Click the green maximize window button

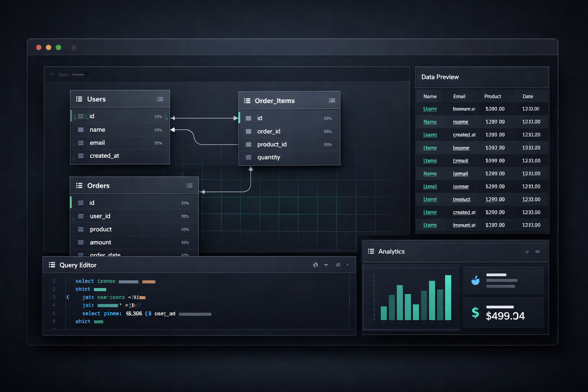pyautogui.click(x=59, y=47)
